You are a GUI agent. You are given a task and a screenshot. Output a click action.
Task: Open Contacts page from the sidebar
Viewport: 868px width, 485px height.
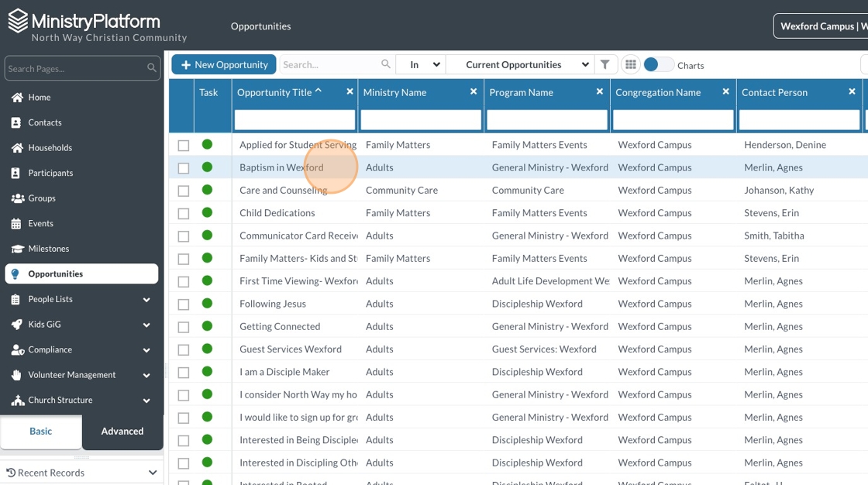click(45, 122)
